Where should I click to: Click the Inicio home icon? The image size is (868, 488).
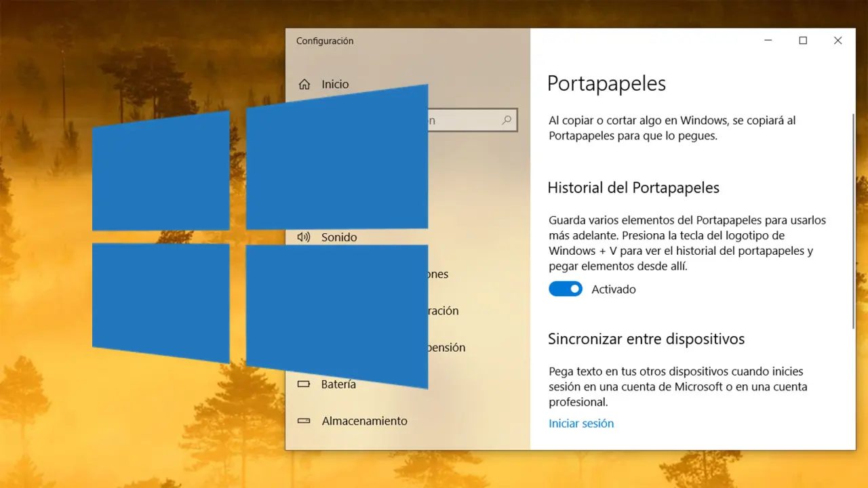point(304,85)
